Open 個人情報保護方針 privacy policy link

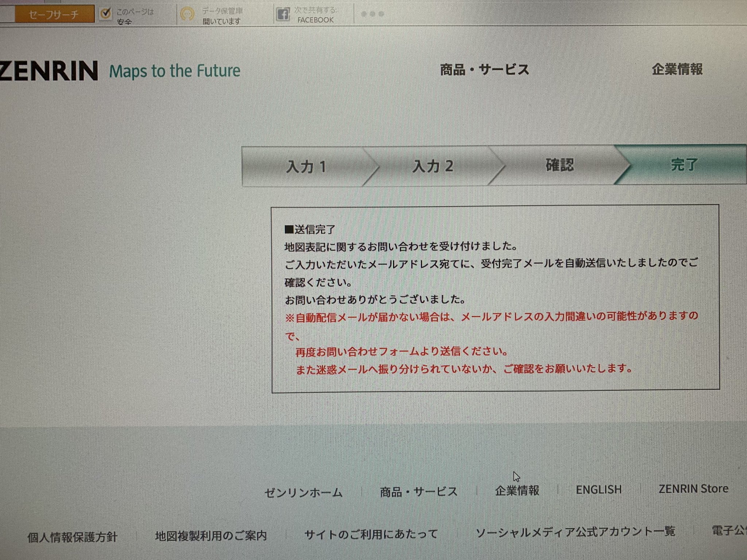point(72,537)
